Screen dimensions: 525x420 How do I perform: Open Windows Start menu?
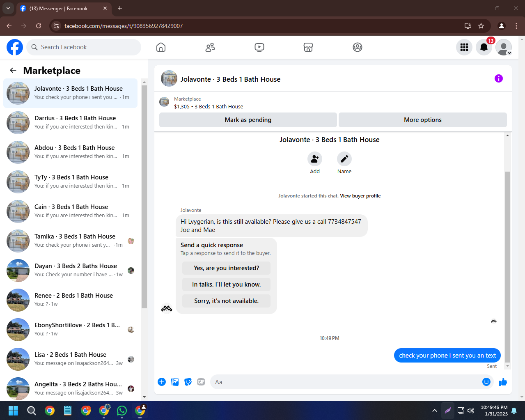(x=13, y=411)
